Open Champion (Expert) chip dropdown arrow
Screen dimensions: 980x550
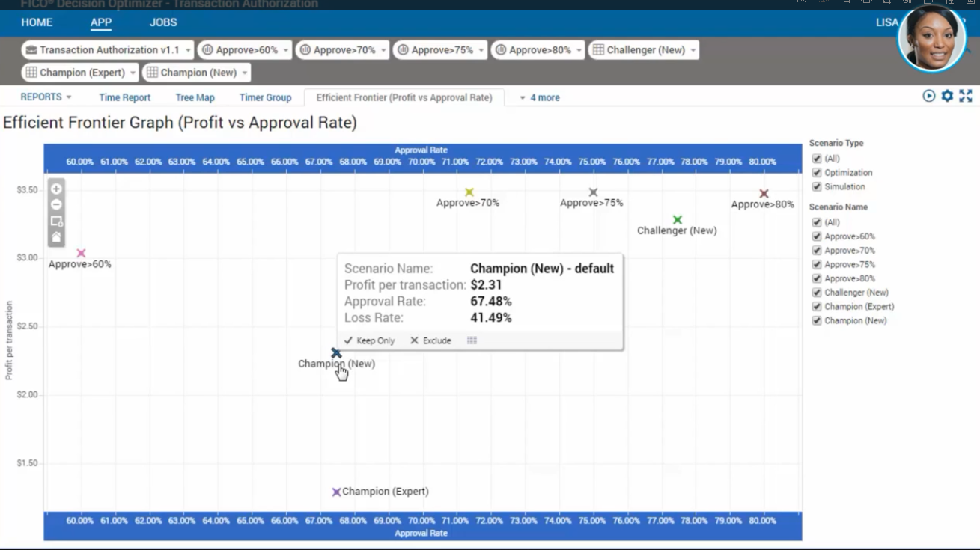pyautogui.click(x=133, y=73)
